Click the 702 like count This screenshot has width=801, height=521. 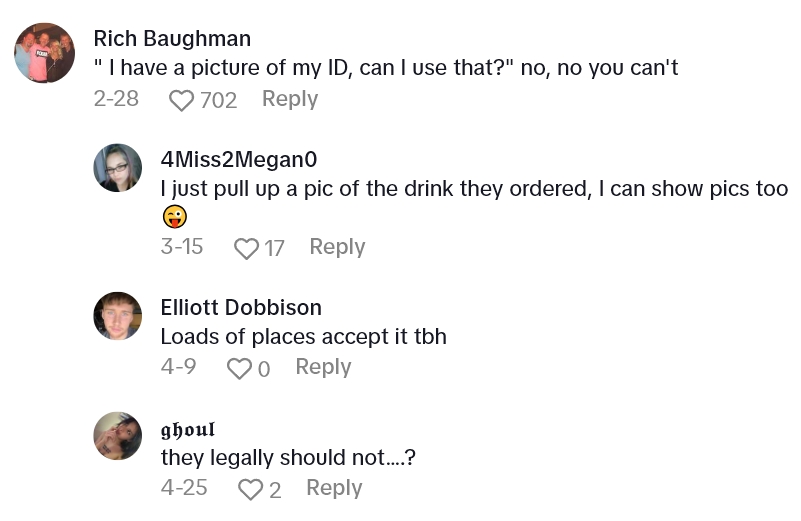[218, 100]
